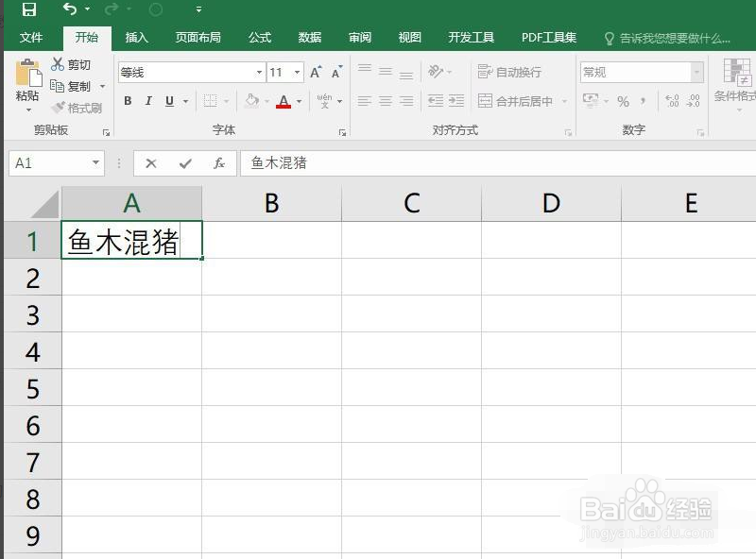The image size is (756, 559).
Task: Toggle Bold formatting
Action: (x=128, y=101)
